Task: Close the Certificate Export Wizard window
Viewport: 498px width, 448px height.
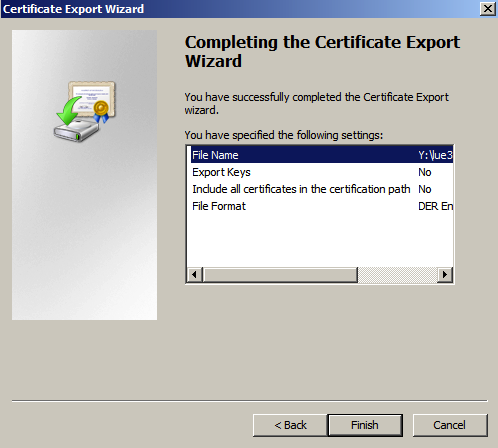Action: pos(488,8)
